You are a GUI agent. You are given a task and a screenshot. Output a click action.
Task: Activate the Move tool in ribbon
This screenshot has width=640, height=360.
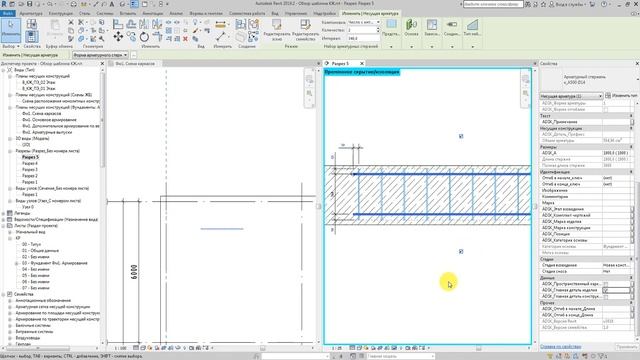coord(118,37)
